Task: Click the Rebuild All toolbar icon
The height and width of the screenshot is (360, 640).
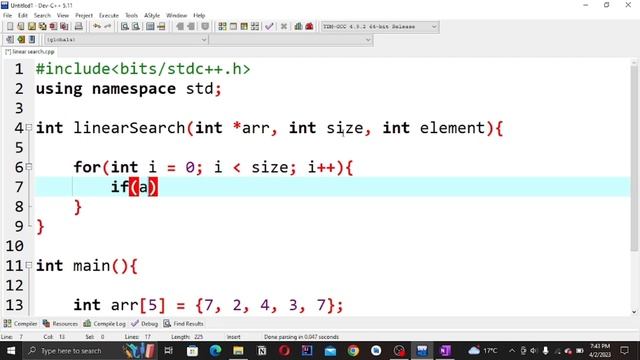Action: (255, 27)
